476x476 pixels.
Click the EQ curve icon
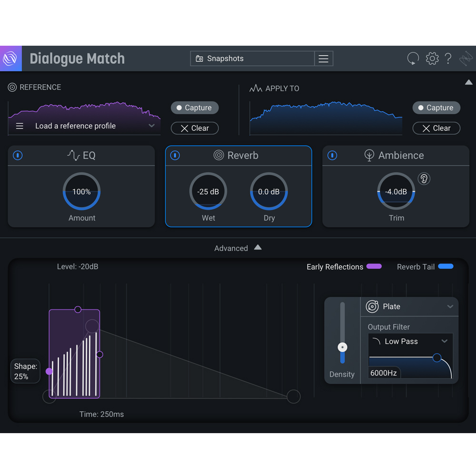point(73,155)
